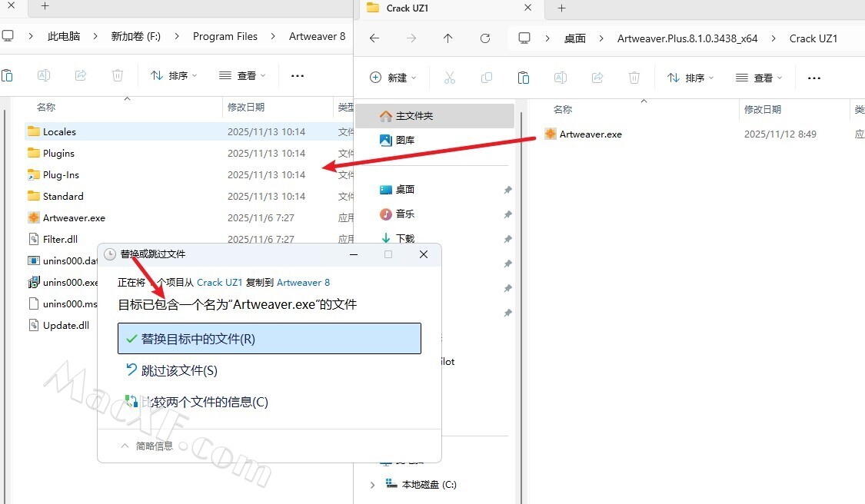Click the Cut scissors icon

[450, 78]
